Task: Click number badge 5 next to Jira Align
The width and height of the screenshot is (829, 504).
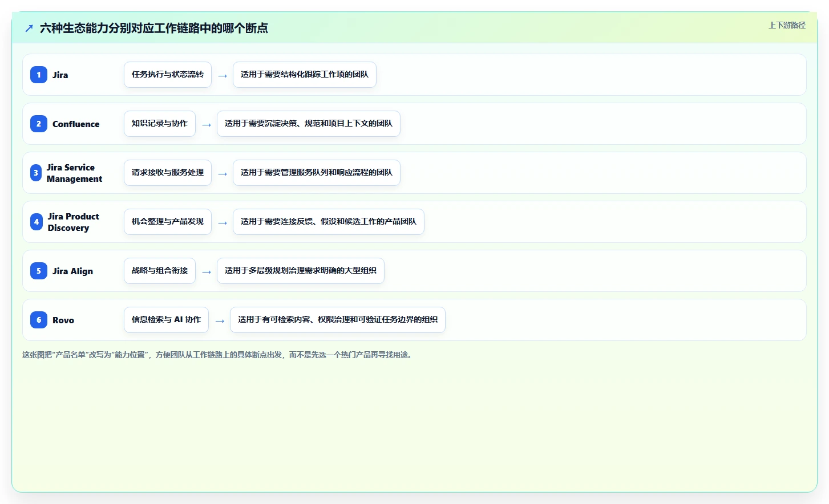Action: point(39,271)
